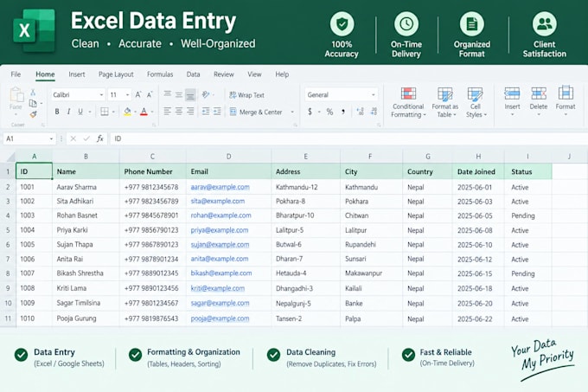Click the Name Box showing A1
The width and height of the screenshot is (588, 392).
point(29,138)
